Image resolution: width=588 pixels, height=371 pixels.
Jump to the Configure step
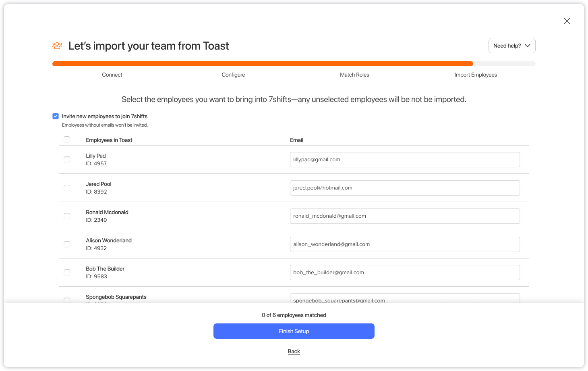(233, 75)
